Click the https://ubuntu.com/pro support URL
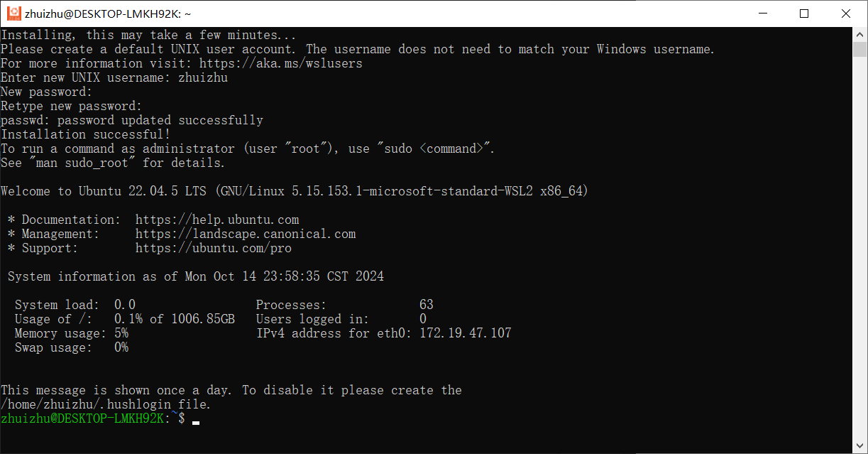This screenshot has width=868, height=454. pyautogui.click(x=214, y=248)
